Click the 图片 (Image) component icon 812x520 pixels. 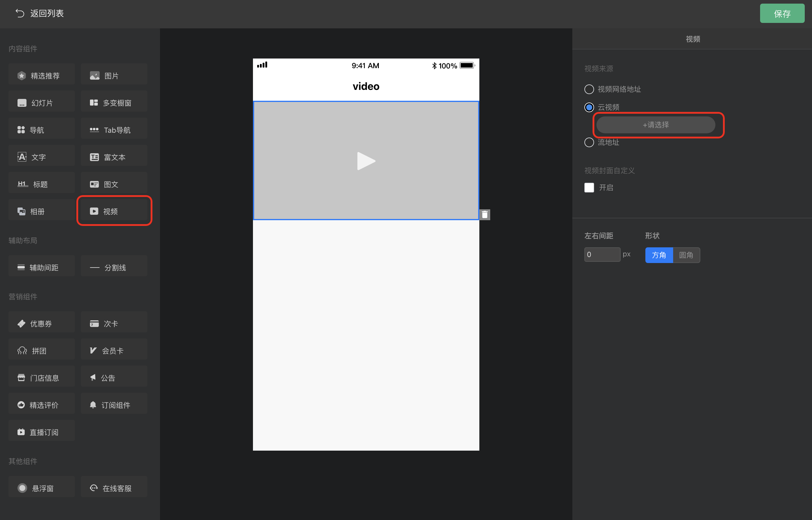(x=116, y=75)
